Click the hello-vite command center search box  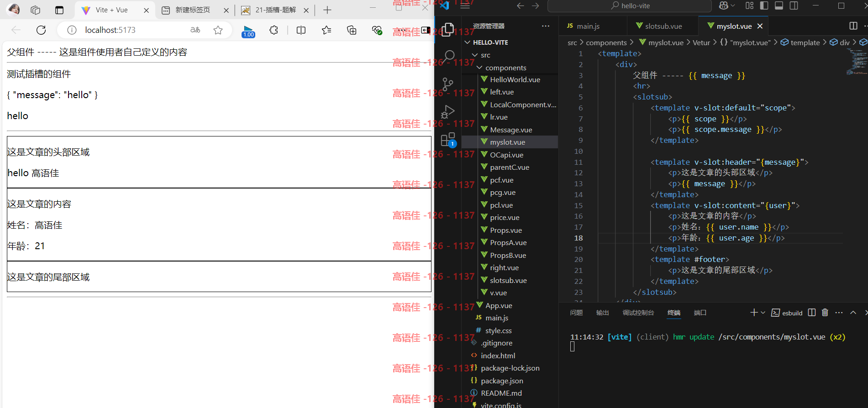629,5
